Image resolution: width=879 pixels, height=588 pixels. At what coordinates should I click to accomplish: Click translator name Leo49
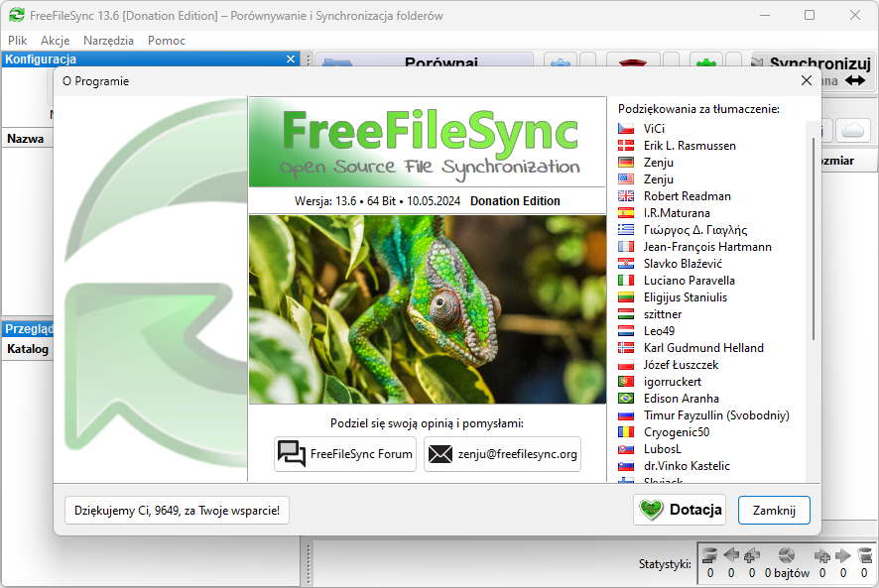pos(659,331)
